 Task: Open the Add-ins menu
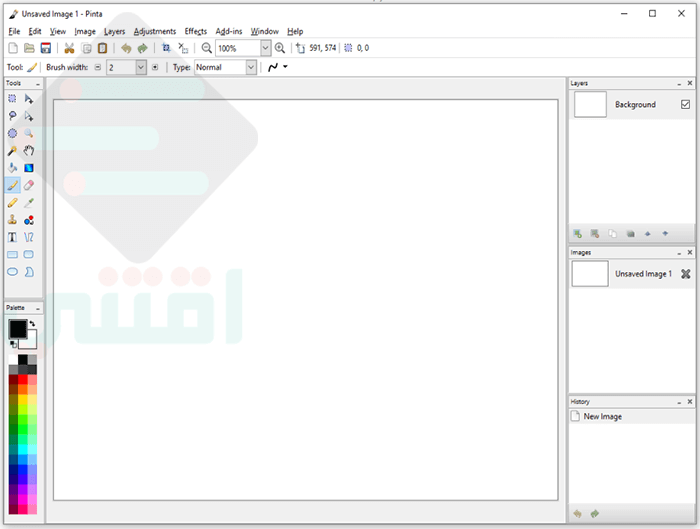coord(229,31)
